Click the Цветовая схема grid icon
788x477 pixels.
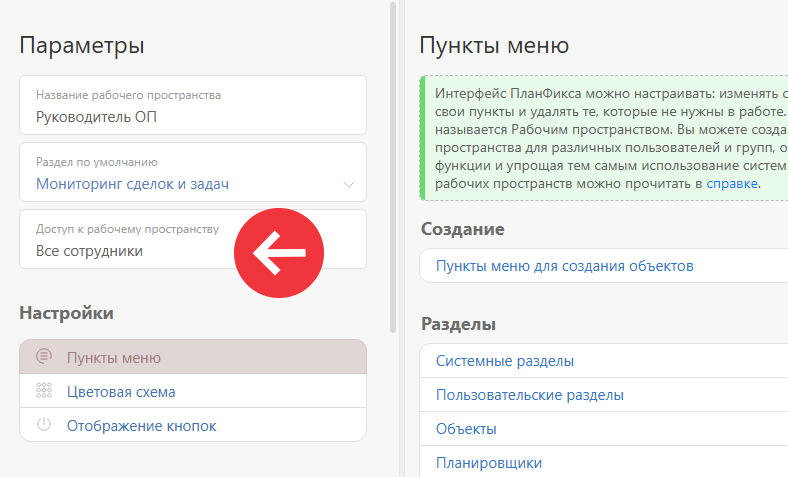click(x=44, y=391)
